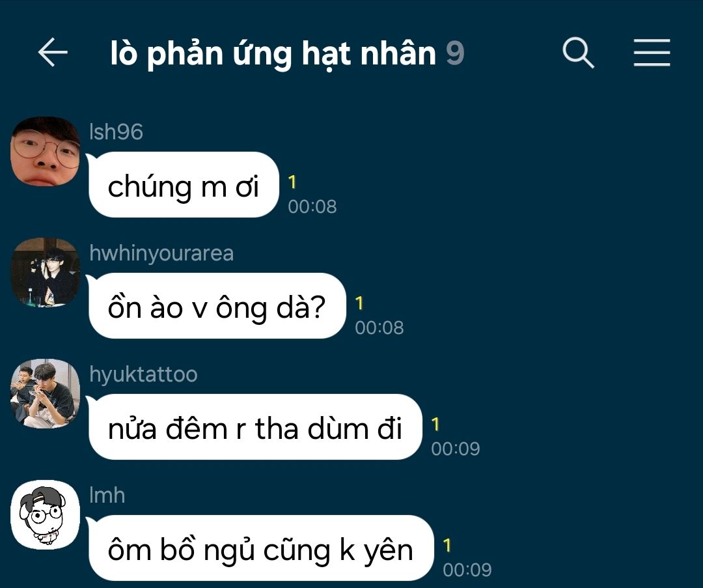Viewport: 703px width, 588px height.
Task: Tap the username hyuktattoo
Action: [x=143, y=375]
